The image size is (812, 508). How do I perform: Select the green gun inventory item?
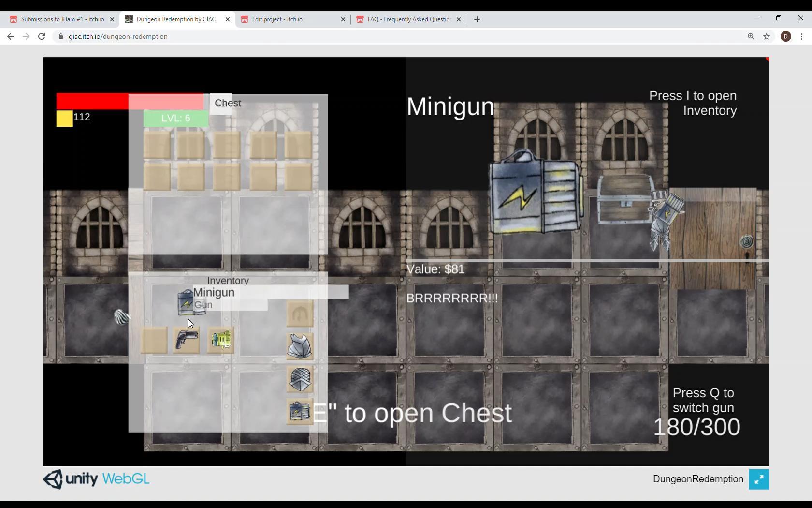(x=221, y=340)
